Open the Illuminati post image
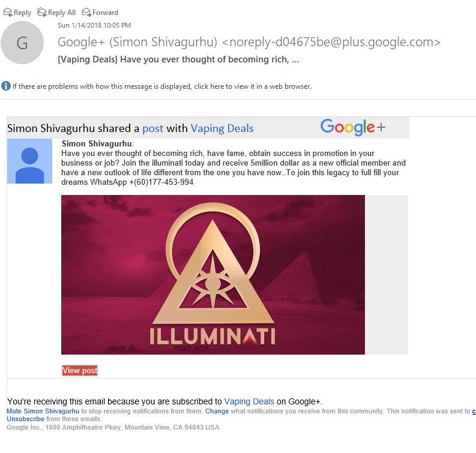 point(213,275)
